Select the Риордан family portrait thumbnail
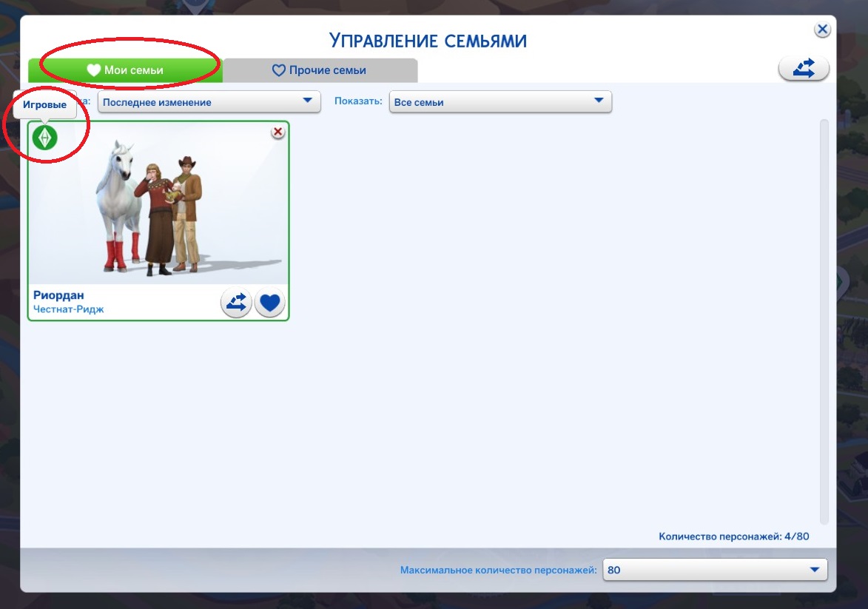Image resolution: width=868 pixels, height=609 pixels. pyautogui.click(x=159, y=203)
